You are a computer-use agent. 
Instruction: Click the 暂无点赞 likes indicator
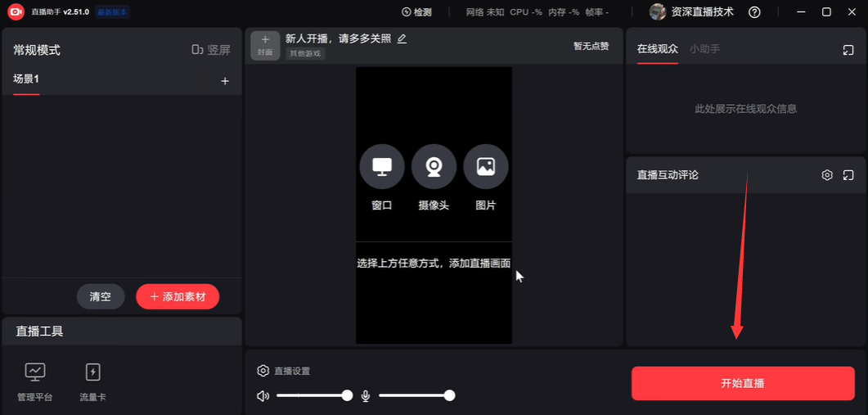(x=591, y=46)
